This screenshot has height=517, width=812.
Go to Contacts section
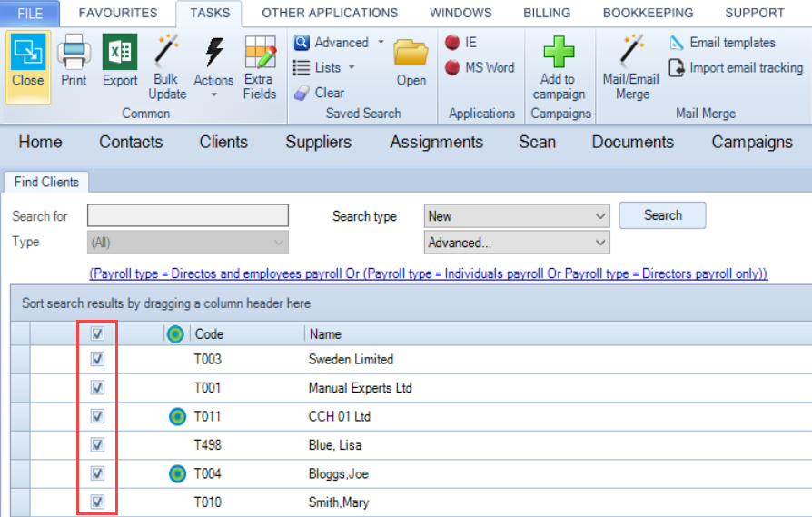(131, 142)
